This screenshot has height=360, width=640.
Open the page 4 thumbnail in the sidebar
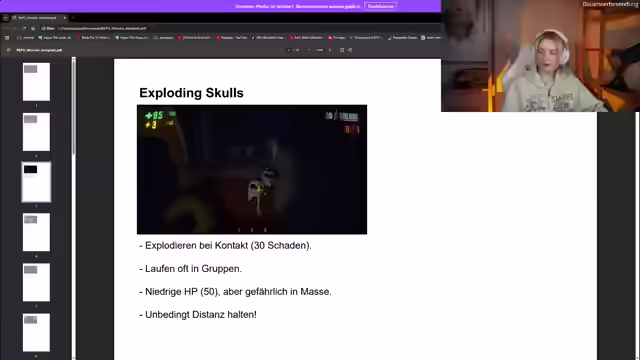click(36, 232)
